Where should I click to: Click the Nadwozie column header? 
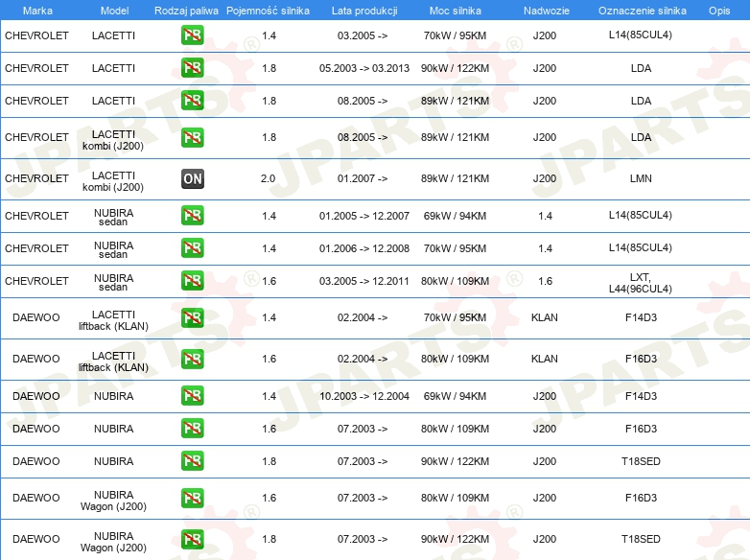[x=547, y=11]
